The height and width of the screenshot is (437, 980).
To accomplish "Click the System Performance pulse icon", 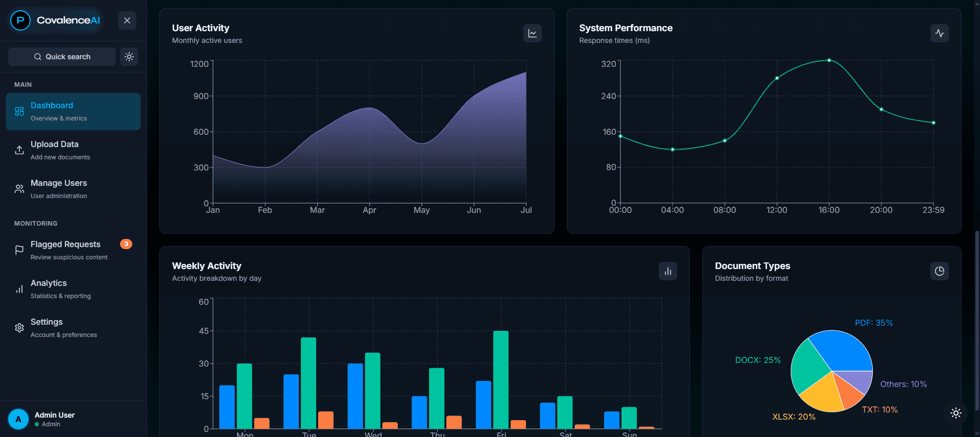I will 940,33.
